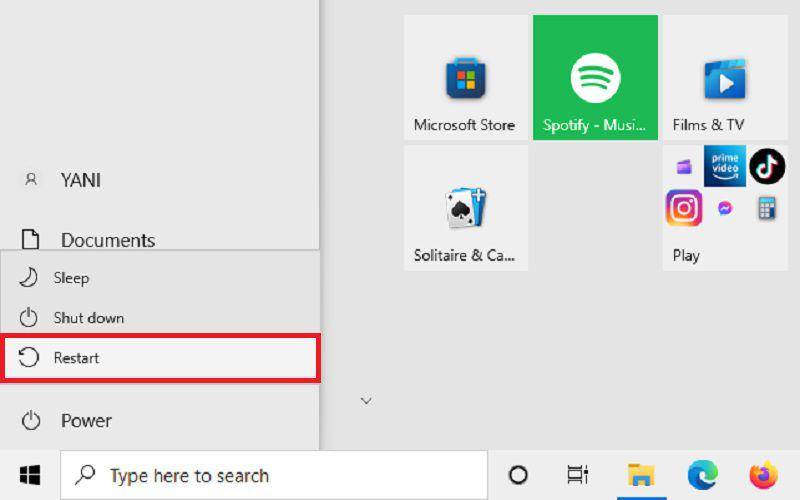Open Instagram in the Play folder
This screenshot has width=800, height=500.
coord(684,208)
